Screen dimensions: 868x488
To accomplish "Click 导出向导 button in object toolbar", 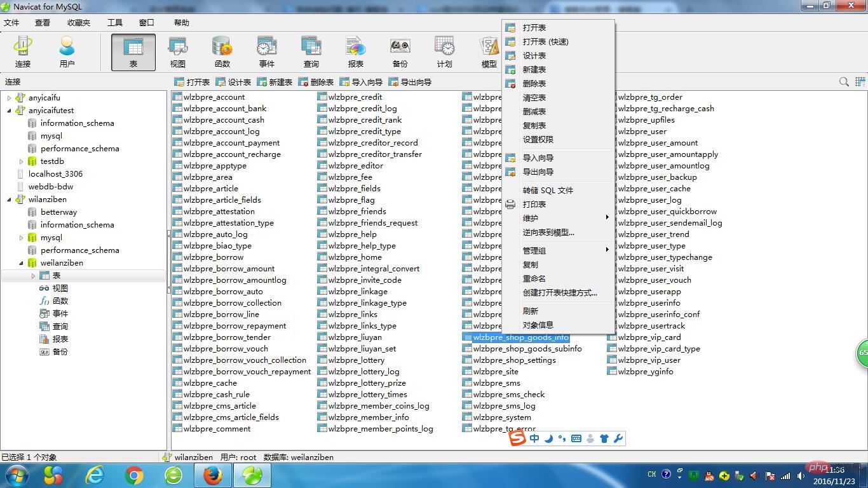I will pyautogui.click(x=410, y=82).
